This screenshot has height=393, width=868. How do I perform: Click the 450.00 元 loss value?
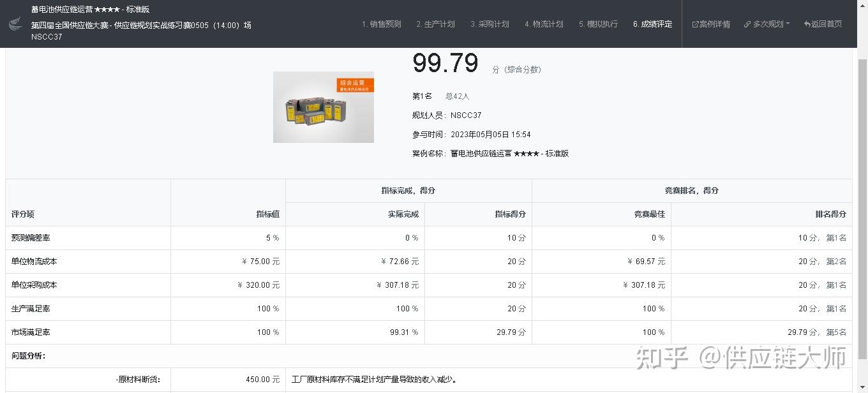pos(262,380)
